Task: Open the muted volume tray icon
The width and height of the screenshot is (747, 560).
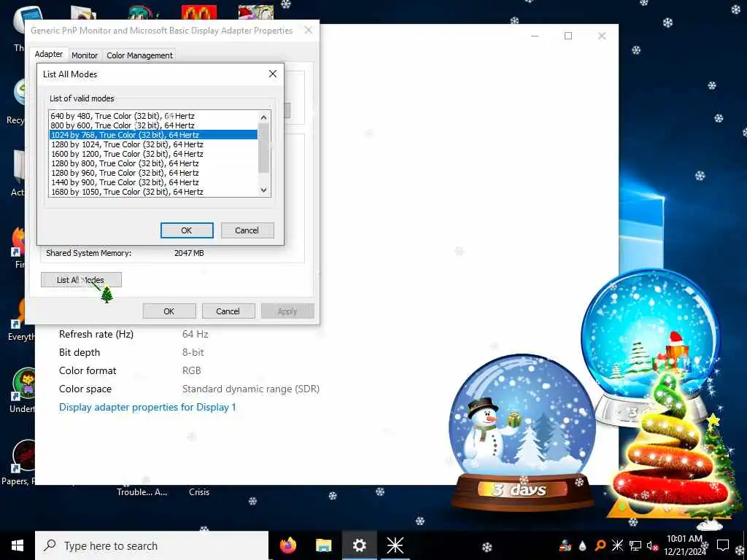Action: pyautogui.click(x=652, y=545)
